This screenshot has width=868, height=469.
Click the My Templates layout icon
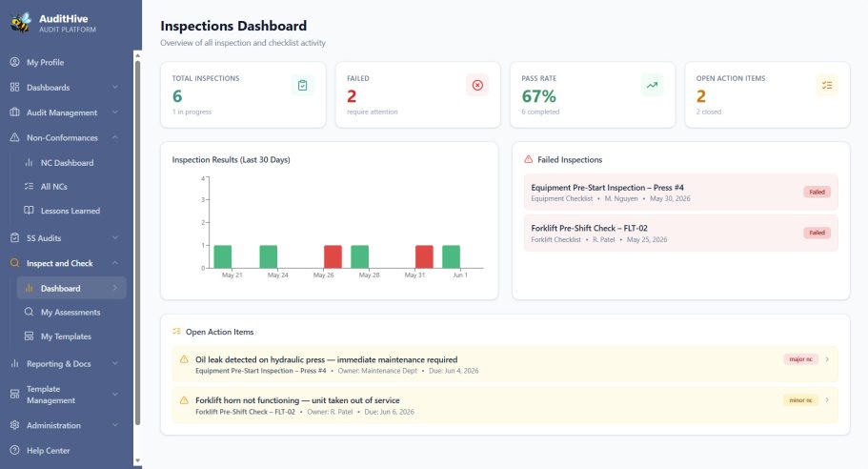(29, 336)
